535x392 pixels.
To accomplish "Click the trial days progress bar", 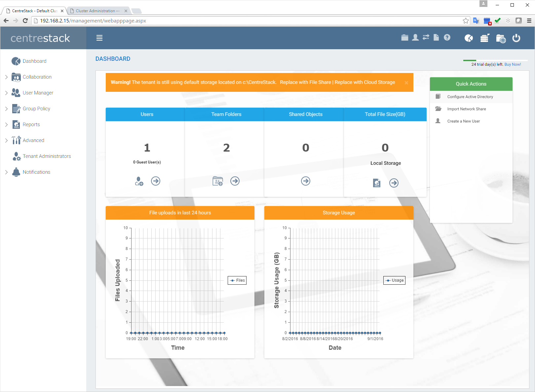I will 495,60.
